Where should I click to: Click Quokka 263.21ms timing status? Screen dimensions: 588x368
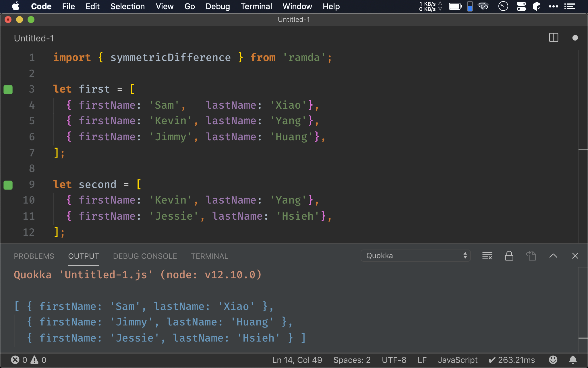(x=512, y=360)
